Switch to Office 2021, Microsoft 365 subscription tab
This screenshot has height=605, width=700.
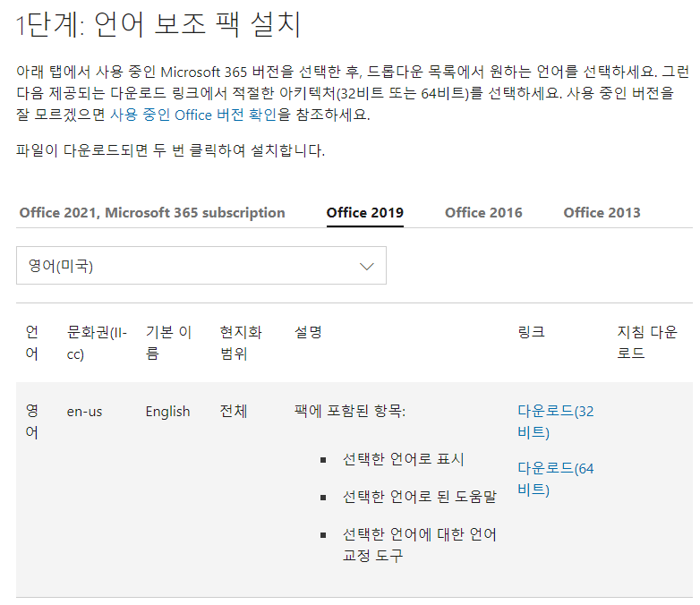152,213
